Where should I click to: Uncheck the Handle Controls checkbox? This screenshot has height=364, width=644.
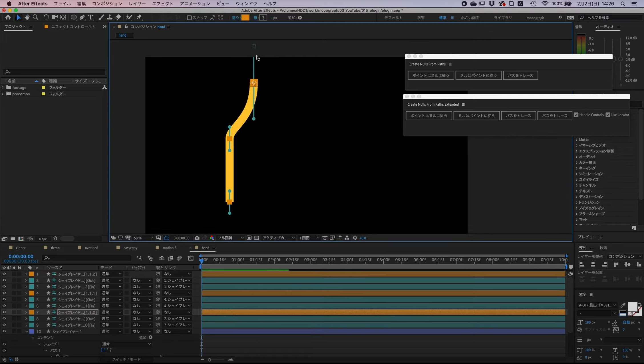coord(576,115)
